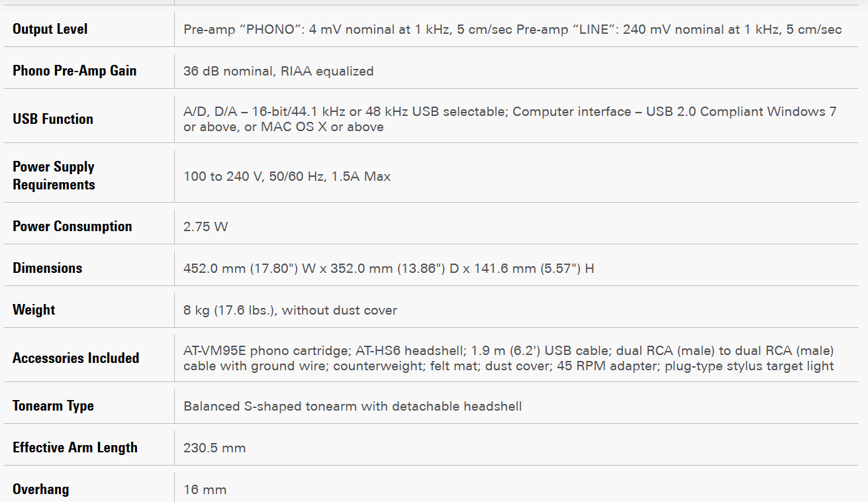Click the 230.5 mm arm length value
Image resolution: width=868 pixels, height=502 pixels.
pos(215,448)
